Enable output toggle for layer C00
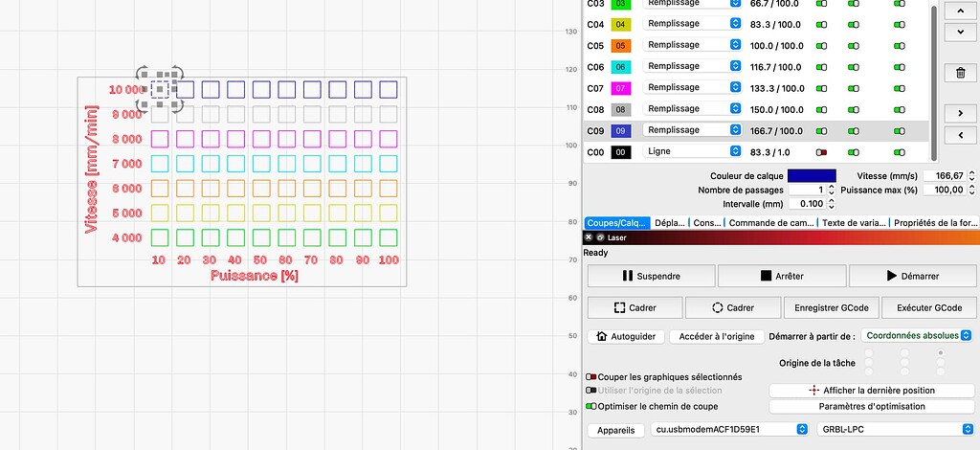The image size is (980, 450). [x=821, y=151]
